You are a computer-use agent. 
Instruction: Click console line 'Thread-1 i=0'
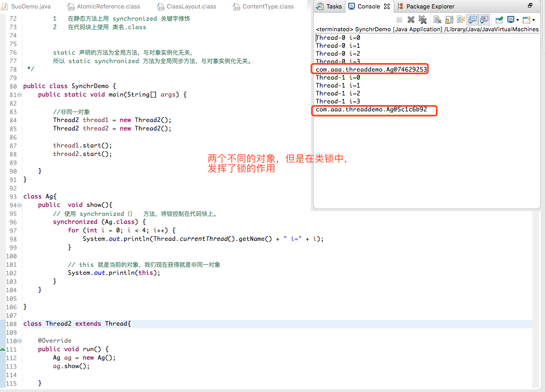(x=338, y=77)
